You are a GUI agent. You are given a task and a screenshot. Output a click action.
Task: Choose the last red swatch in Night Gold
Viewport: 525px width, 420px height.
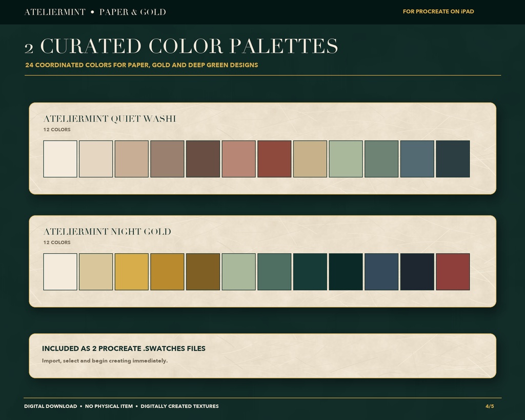click(x=453, y=272)
